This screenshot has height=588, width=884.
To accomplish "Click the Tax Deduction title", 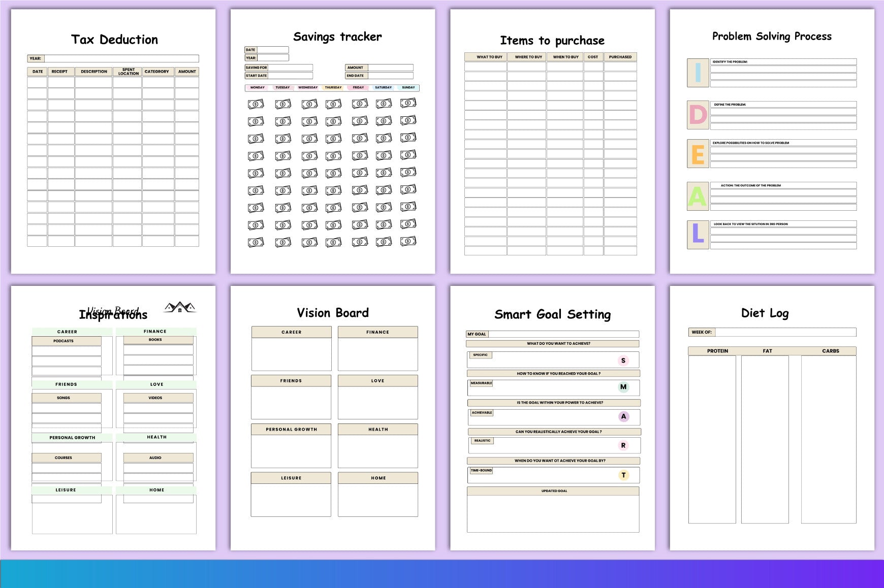I will pos(115,40).
